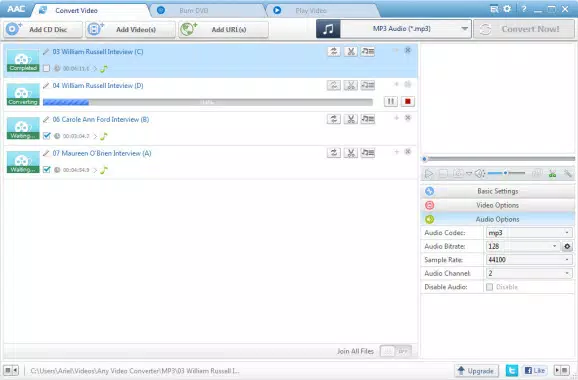Viewport: 578px width, 380px height.
Task: Pause conversion of 04 William Russell Interview (D)
Action: pyautogui.click(x=391, y=101)
